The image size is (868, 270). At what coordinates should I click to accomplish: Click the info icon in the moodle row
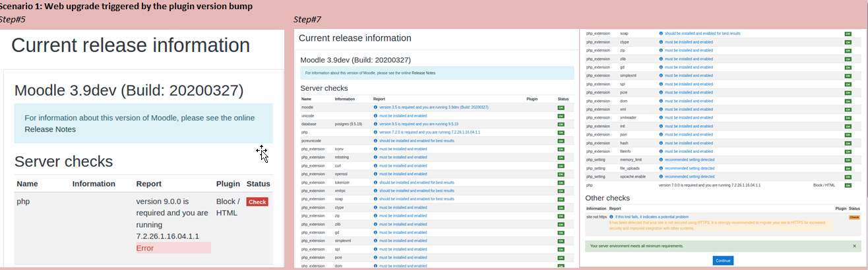[375, 107]
